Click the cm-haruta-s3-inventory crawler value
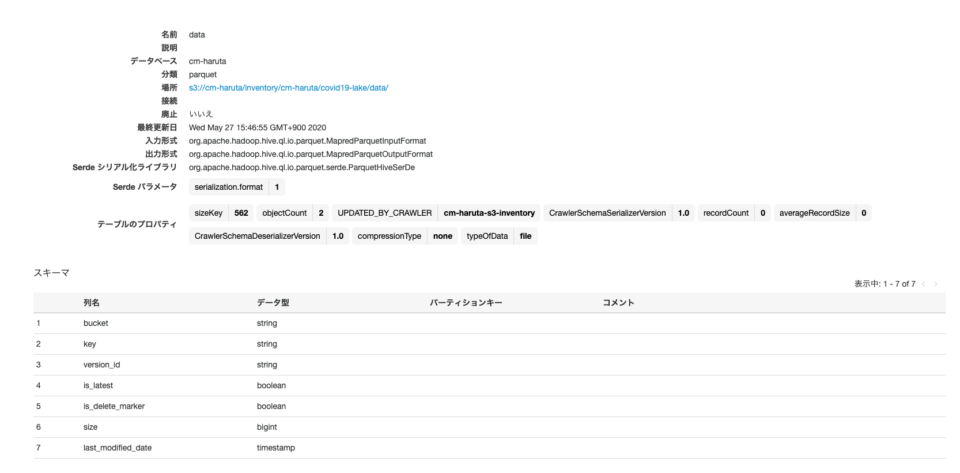The image size is (960, 473). coord(489,213)
